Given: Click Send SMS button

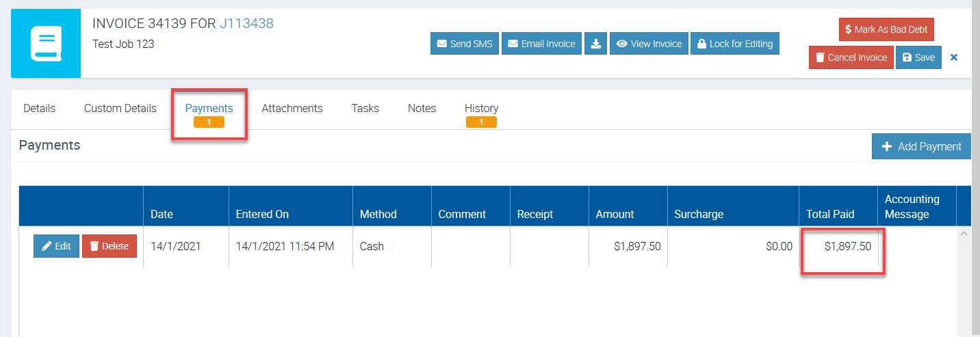Looking at the screenshot, I should pos(465,44).
